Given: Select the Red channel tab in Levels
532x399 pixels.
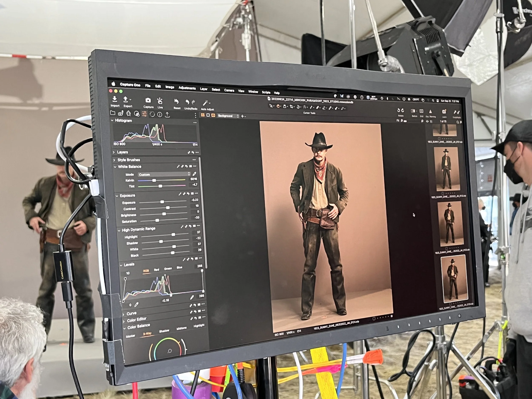Looking at the screenshot, I should (157, 270).
